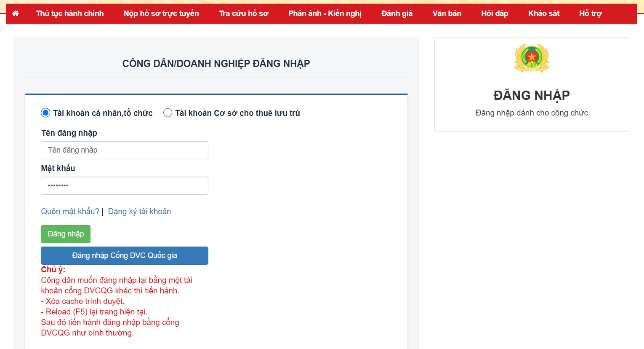
Task: Click 'Hỗ trợ' in the top menu
Action: tap(591, 13)
